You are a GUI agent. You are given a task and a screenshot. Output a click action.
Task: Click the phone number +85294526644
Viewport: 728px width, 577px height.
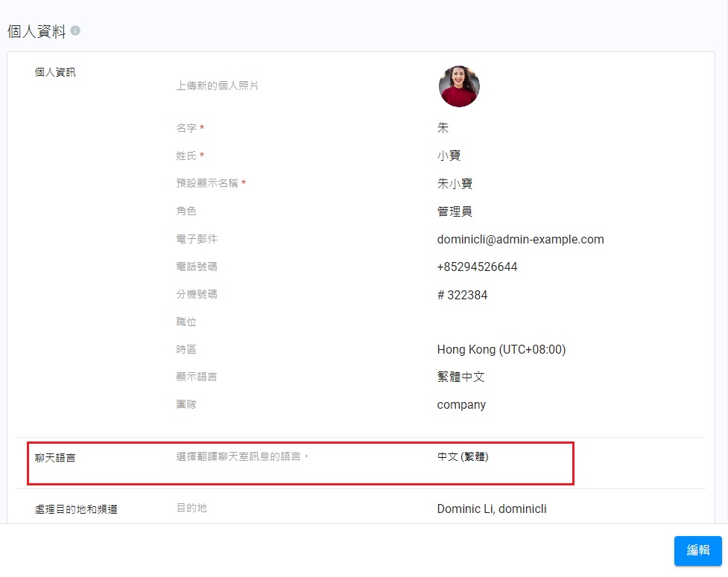pos(478,267)
